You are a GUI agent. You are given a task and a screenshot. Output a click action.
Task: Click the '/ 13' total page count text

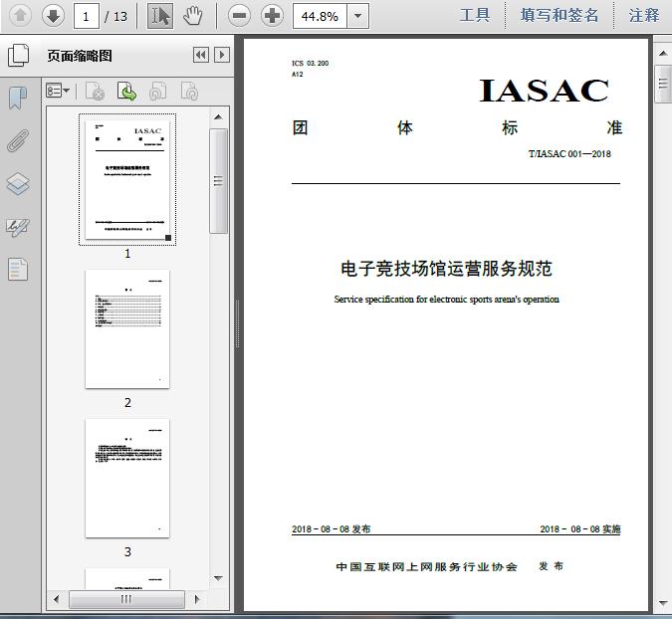point(115,16)
